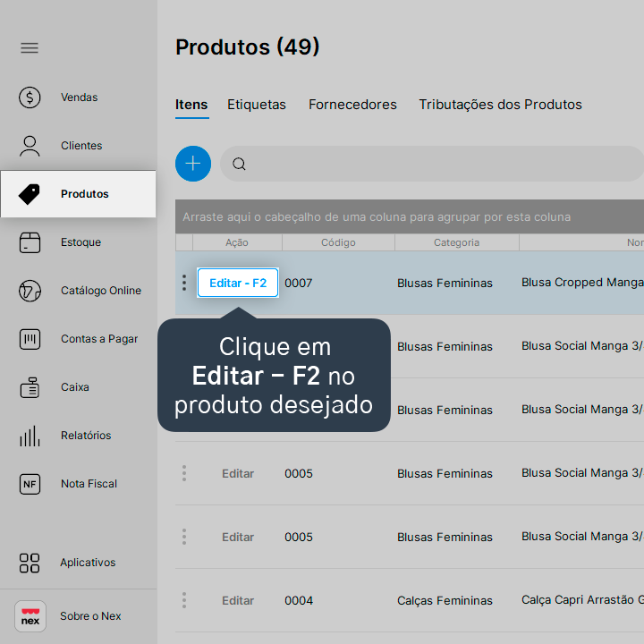The image size is (644, 644).
Task: Click code 0004 cell
Action: tap(299, 600)
